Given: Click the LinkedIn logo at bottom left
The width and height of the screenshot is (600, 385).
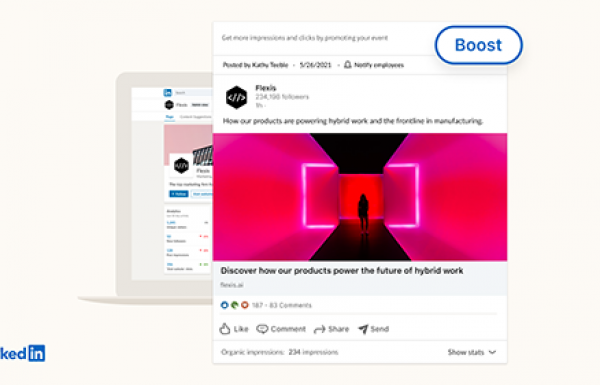Looking at the screenshot, I should [x=23, y=353].
